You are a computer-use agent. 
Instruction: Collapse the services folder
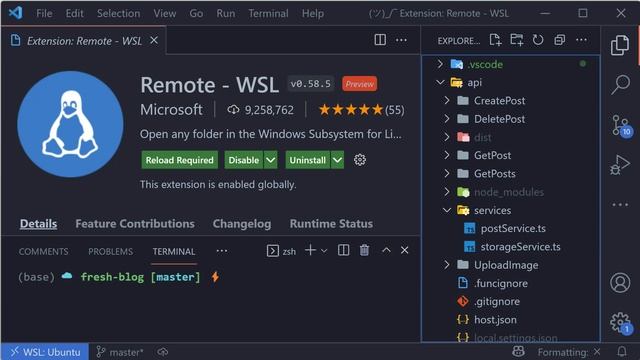pyautogui.click(x=447, y=210)
